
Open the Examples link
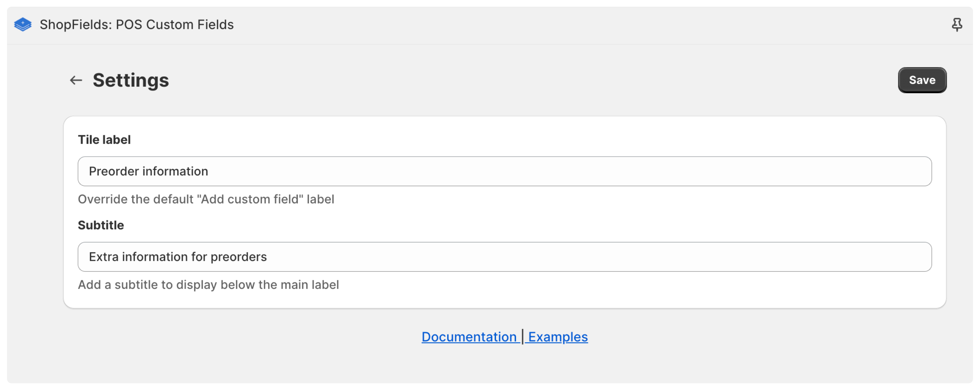(x=558, y=337)
